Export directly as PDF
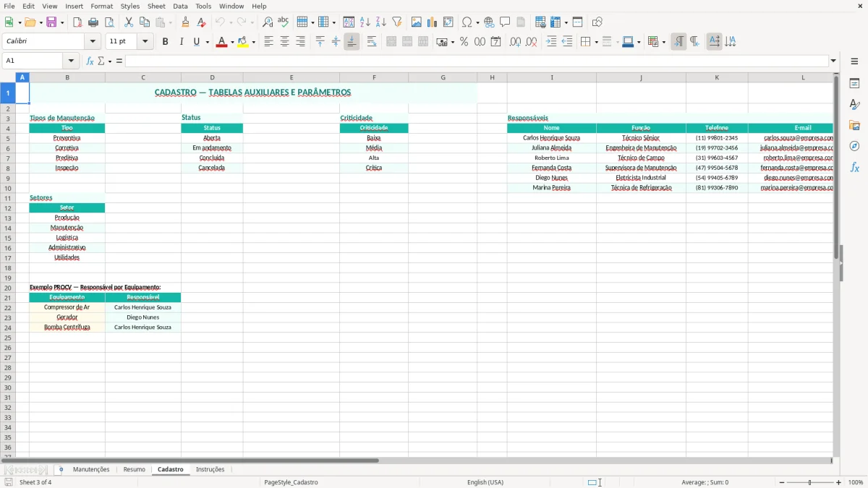Screen dimensions: 868x488 (x=77, y=22)
